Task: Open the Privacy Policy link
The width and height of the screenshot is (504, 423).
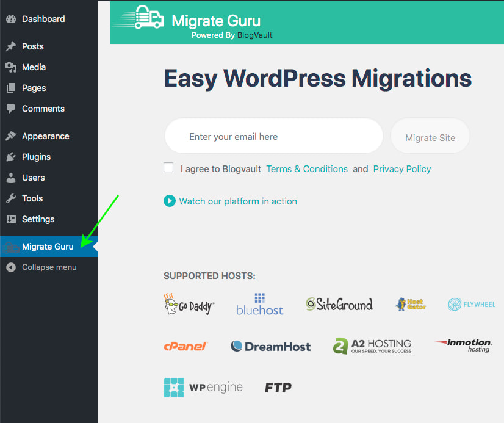Action: coord(402,168)
